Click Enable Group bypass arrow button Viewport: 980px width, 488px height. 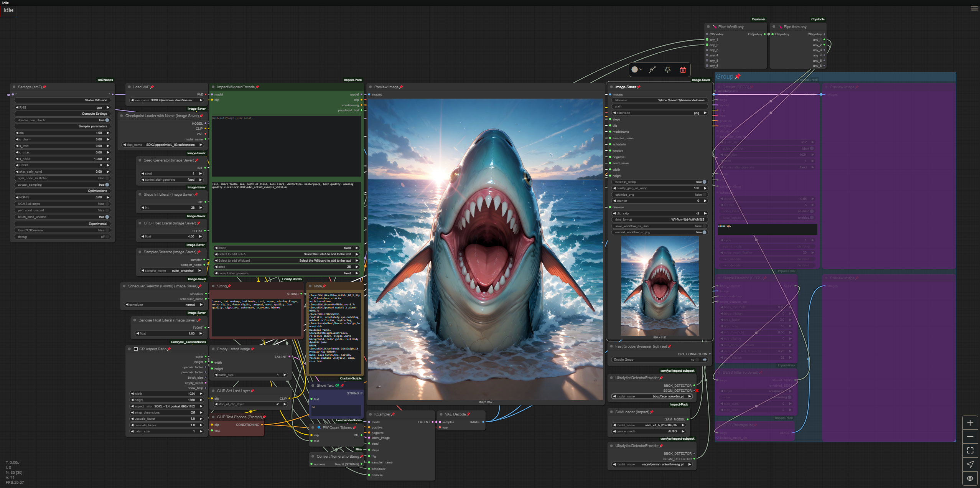[x=705, y=359]
